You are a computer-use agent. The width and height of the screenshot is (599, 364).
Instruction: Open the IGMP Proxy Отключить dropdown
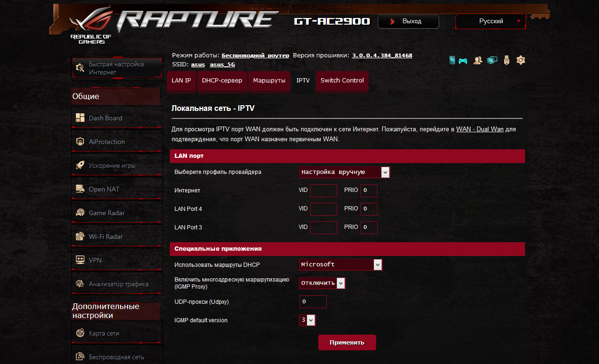click(322, 283)
